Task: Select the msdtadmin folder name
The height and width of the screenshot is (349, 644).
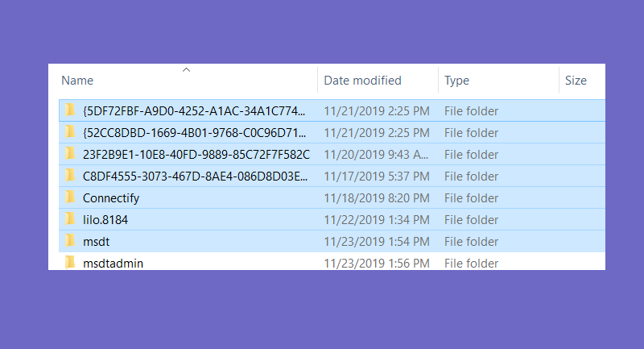Action: click(x=113, y=263)
